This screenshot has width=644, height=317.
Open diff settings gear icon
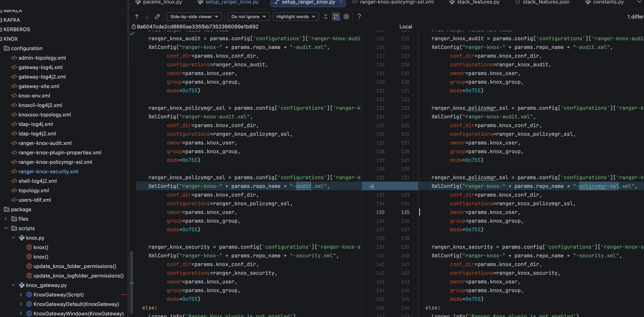(346, 17)
